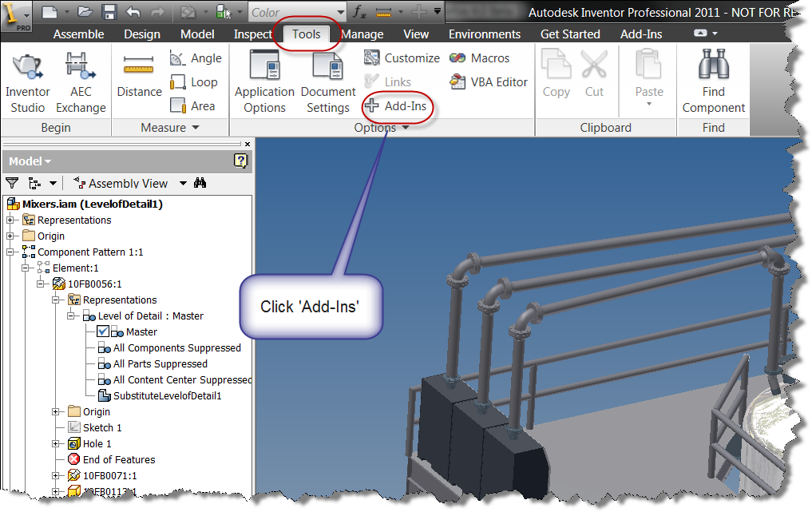
Task: Launch Inventor Studio from the Begin panel
Action: tap(27, 80)
